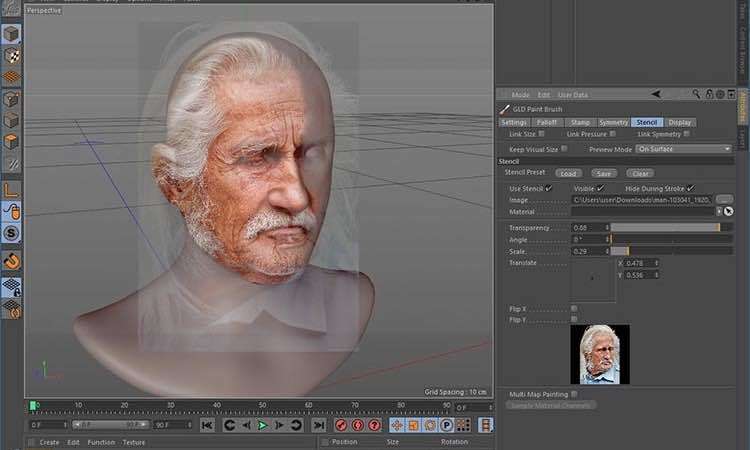
Task: Select the Axis L-shaped tool icon
Action: [x=11, y=190]
